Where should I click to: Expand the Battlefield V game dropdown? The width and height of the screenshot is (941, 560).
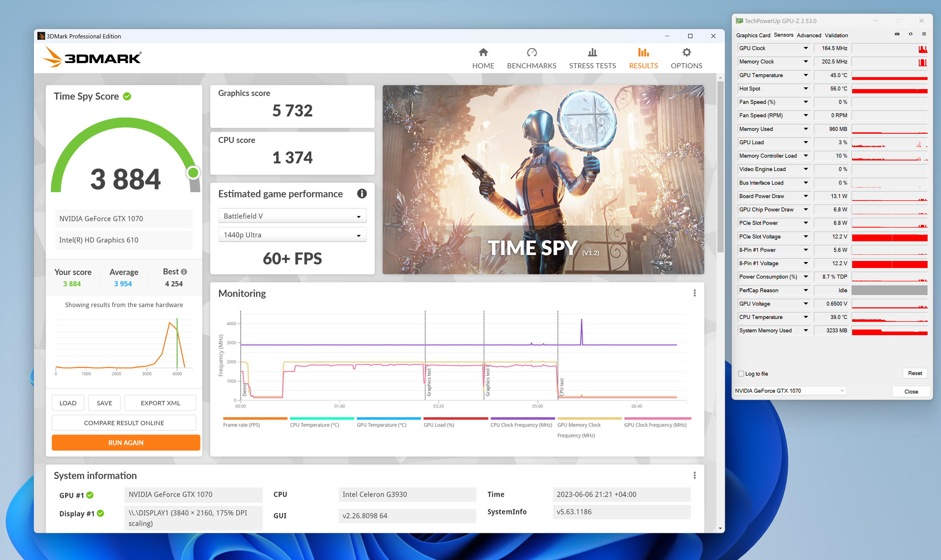tap(292, 216)
